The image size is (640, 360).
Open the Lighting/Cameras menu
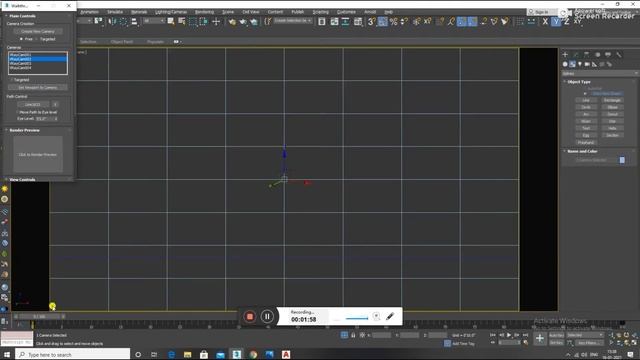[171, 12]
